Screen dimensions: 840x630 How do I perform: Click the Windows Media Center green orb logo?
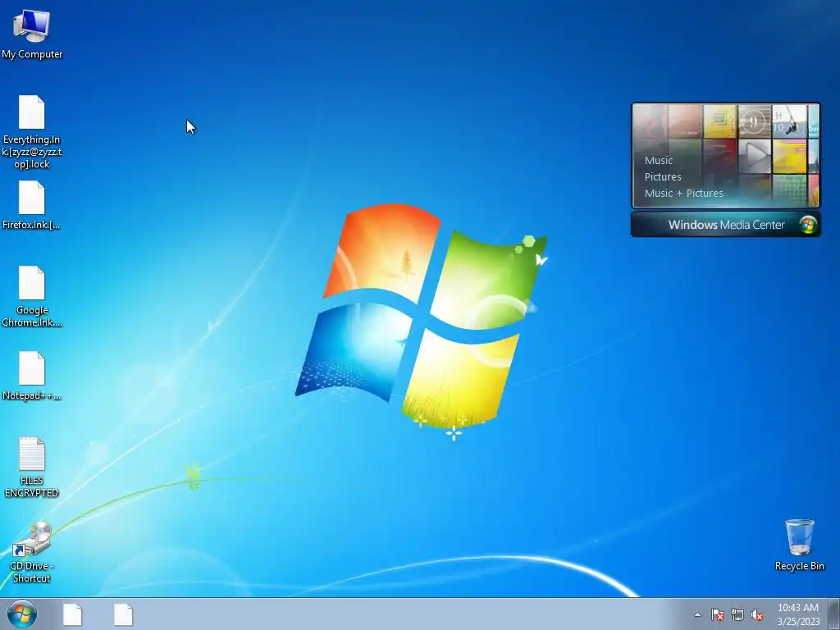tap(807, 225)
